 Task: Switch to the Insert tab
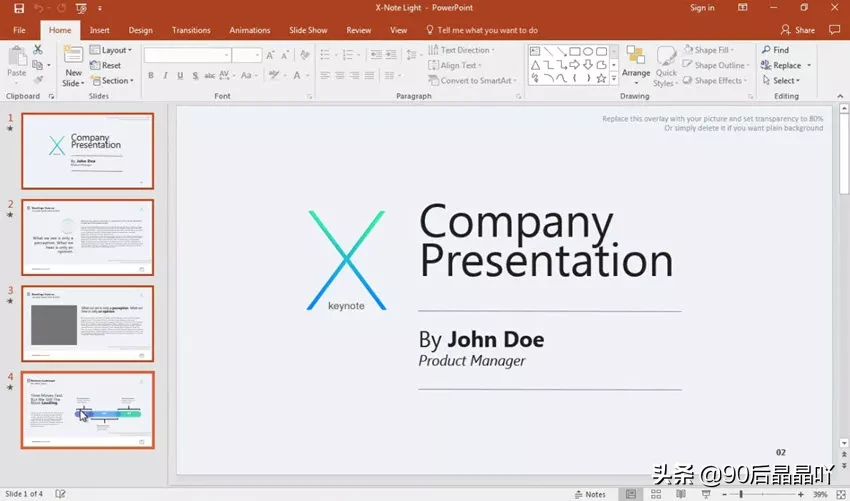(x=99, y=30)
